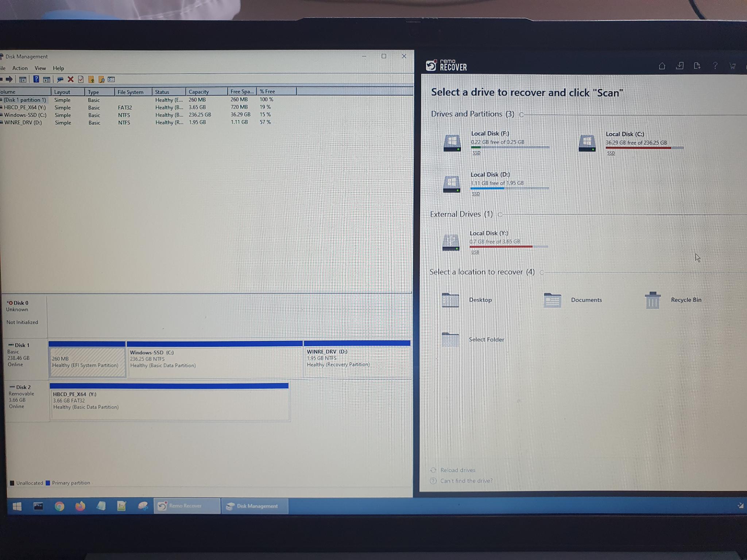Refresh the Select a location to recover list
The width and height of the screenshot is (747, 560).
coord(542,272)
